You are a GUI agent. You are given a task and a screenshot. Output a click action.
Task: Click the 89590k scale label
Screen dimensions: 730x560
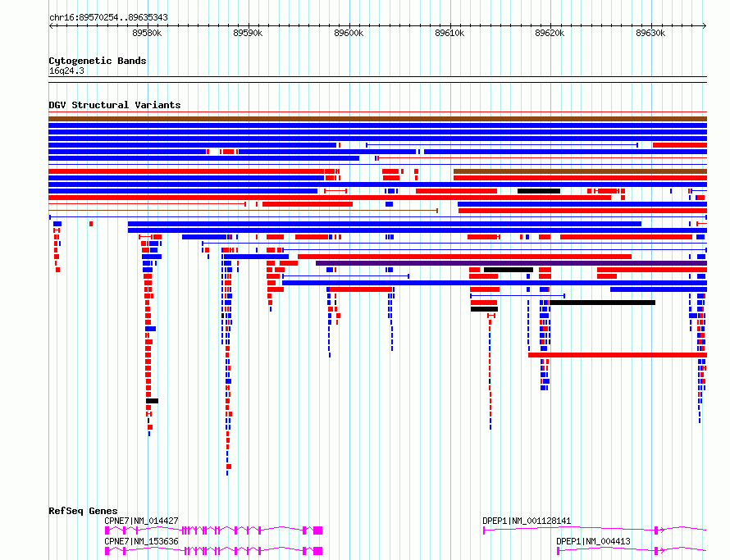pyautogui.click(x=248, y=33)
